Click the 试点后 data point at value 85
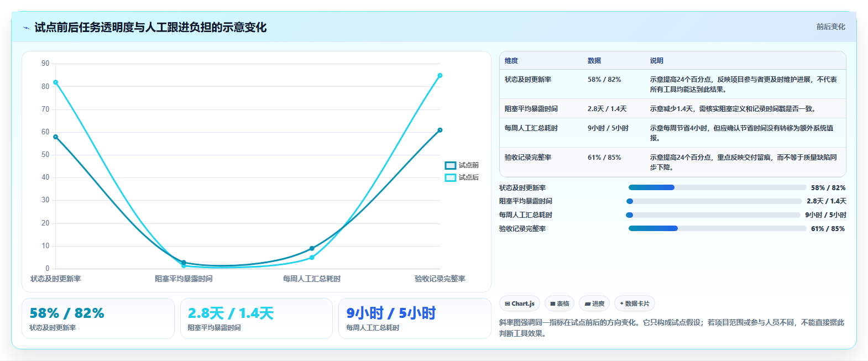The width and height of the screenshot is (868, 361). [x=440, y=76]
